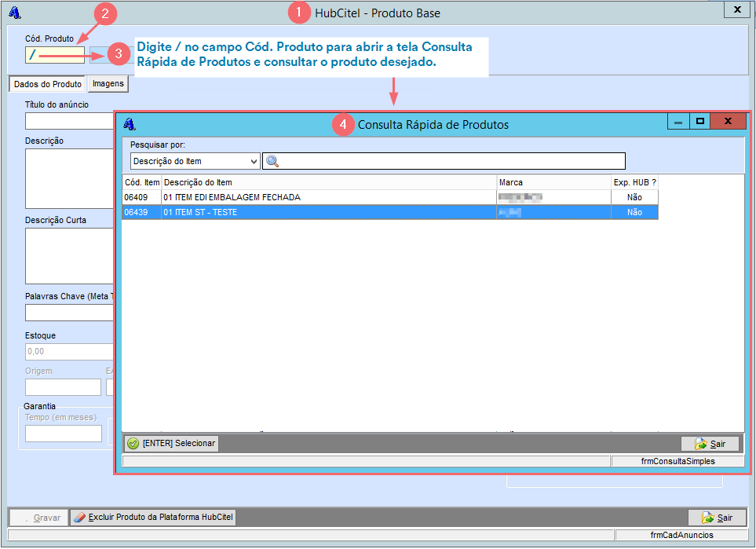Open the Pesquisar por dropdown

point(195,161)
